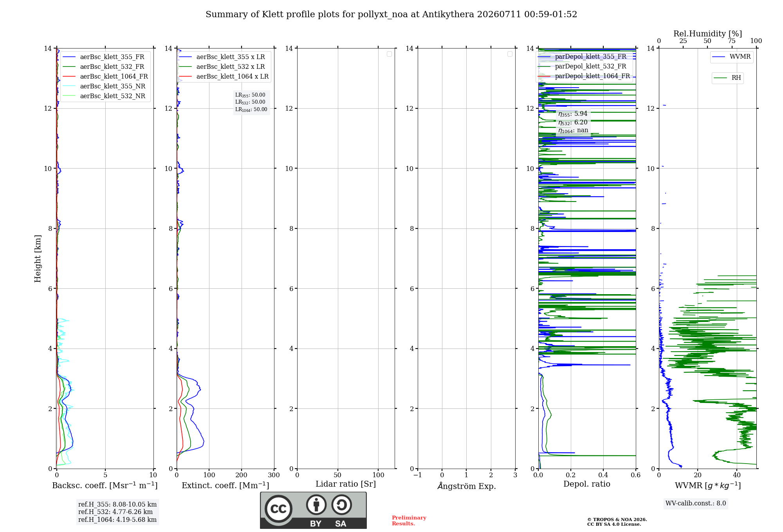Click the BY attribution person icon
Viewport: 783px width, 532px height.
pos(316,505)
